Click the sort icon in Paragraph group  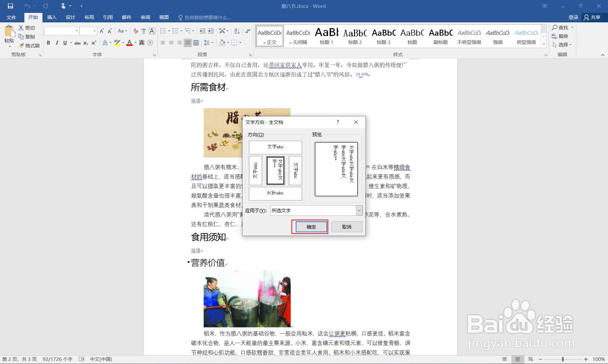236,31
